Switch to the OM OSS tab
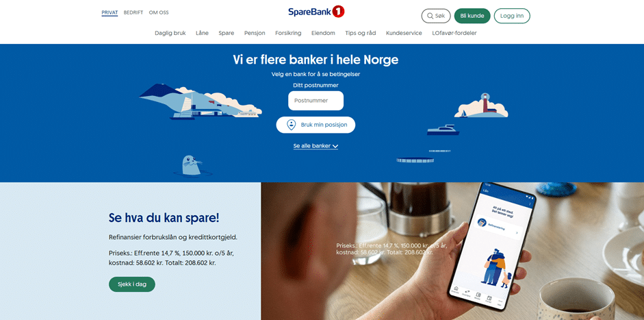644x320 pixels. (159, 13)
